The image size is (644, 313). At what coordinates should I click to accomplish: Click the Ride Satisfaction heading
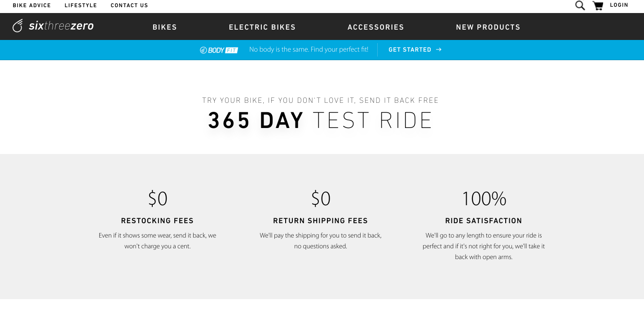tap(484, 220)
